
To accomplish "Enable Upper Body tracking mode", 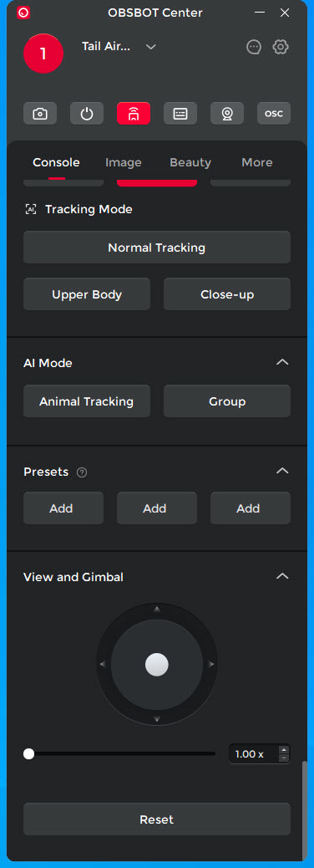I will (87, 294).
